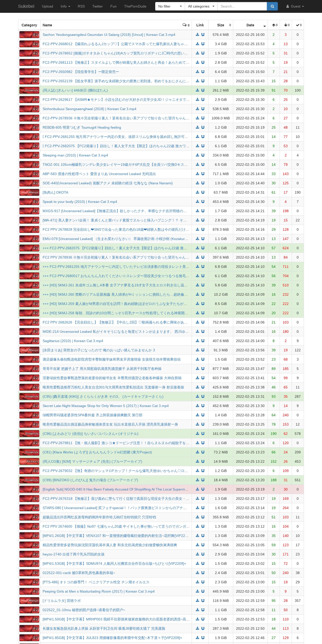Download torrent for Secret Late-Night Massage Shop row
Image resolution: width=322 pixels, height=644 pixels.
[x=198, y=406]
